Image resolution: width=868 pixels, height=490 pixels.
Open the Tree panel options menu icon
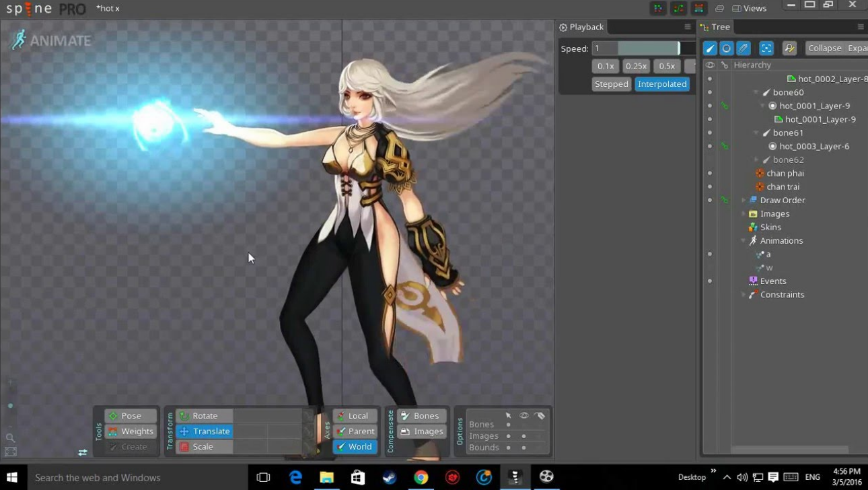(861, 27)
